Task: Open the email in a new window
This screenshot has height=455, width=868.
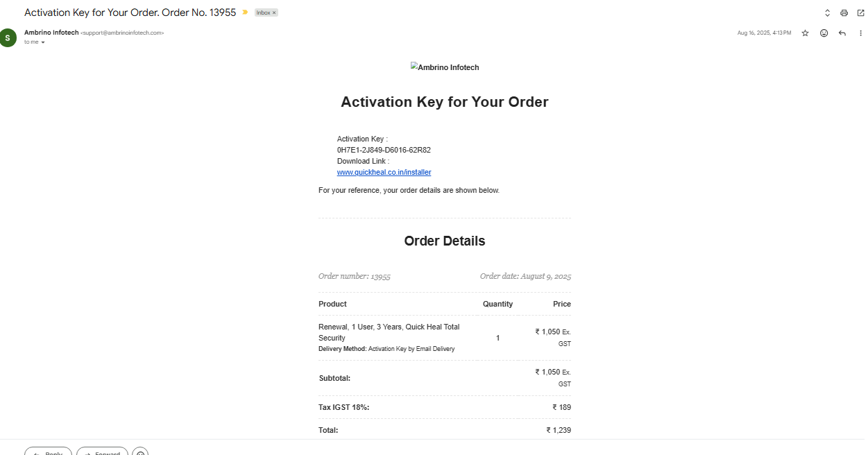Action: pos(860,13)
